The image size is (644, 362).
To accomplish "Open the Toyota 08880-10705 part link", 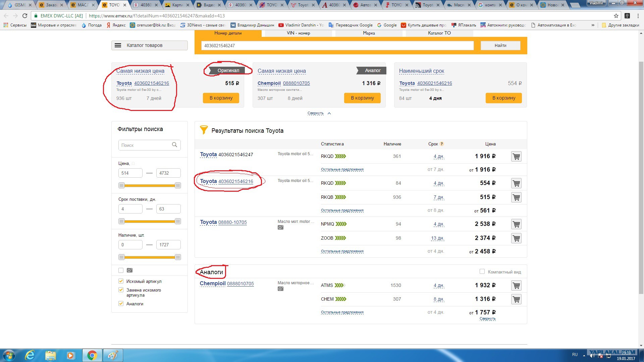I will click(x=232, y=222).
